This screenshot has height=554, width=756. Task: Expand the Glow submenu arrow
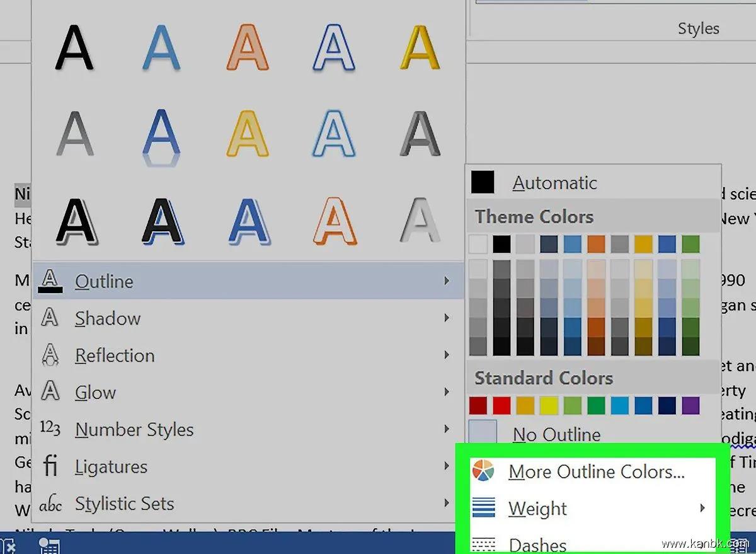[x=447, y=392]
